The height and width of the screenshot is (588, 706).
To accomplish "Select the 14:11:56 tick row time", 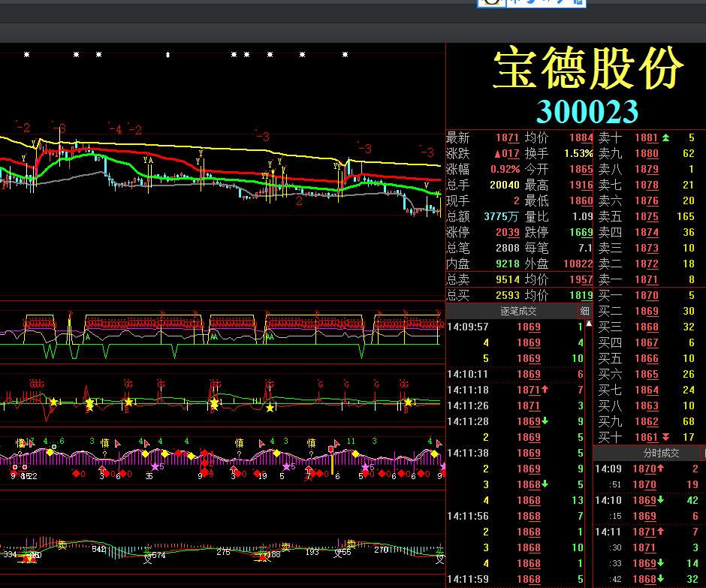I will 468,516.
